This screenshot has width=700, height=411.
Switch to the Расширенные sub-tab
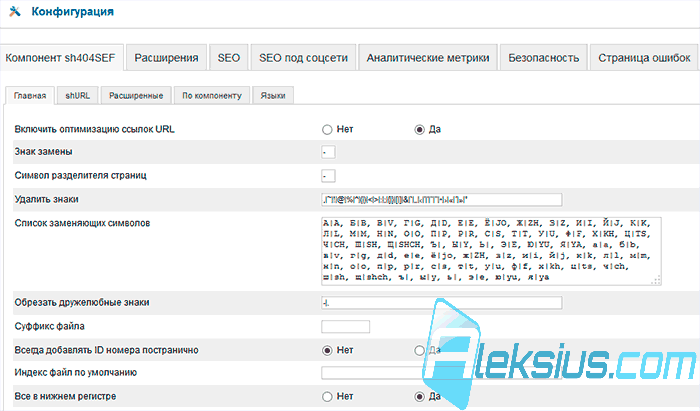coord(136,95)
